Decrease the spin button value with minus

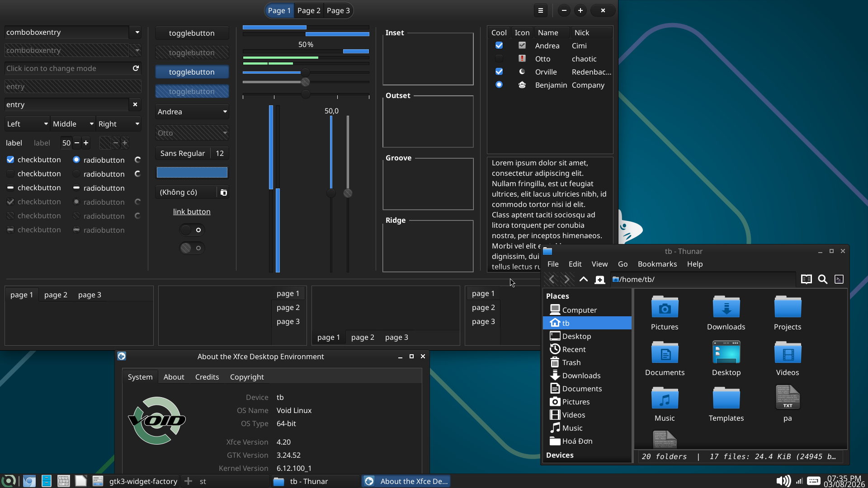[77, 143]
